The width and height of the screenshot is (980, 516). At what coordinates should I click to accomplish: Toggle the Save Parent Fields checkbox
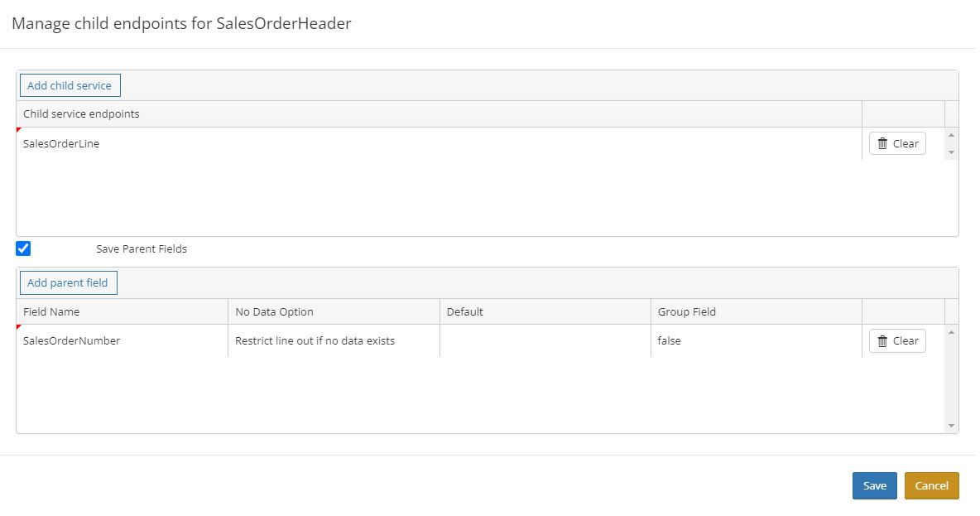click(23, 248)
